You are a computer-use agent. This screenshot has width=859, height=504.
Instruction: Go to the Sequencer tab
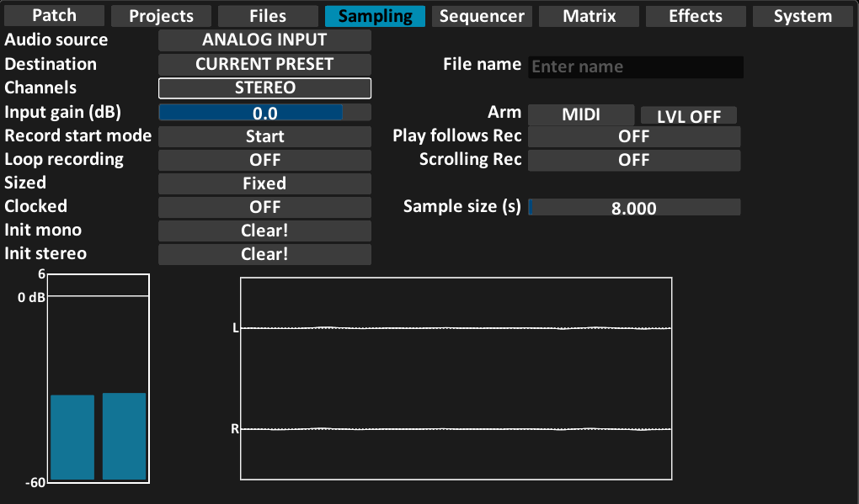click(482, 16)
